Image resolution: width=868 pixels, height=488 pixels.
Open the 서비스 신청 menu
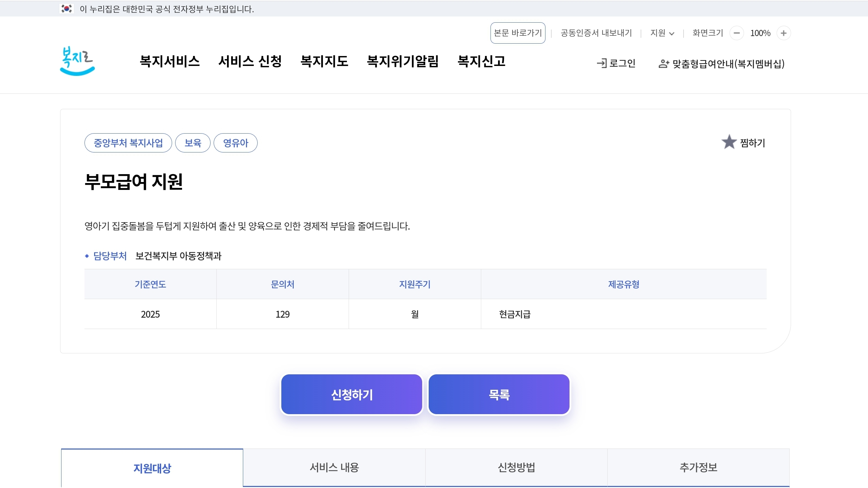tap(250, 61)
